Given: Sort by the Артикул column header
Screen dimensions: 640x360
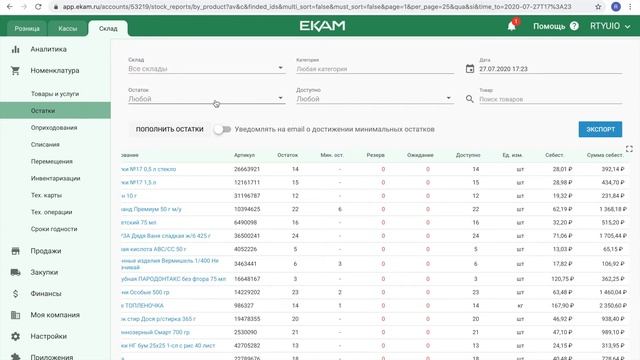Looking at the screenshot, I should (x=244, y=155).
